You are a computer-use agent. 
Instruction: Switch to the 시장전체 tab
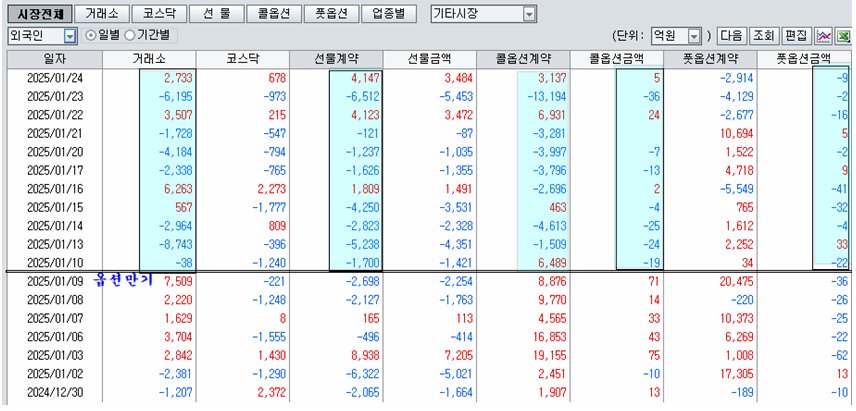40,14
